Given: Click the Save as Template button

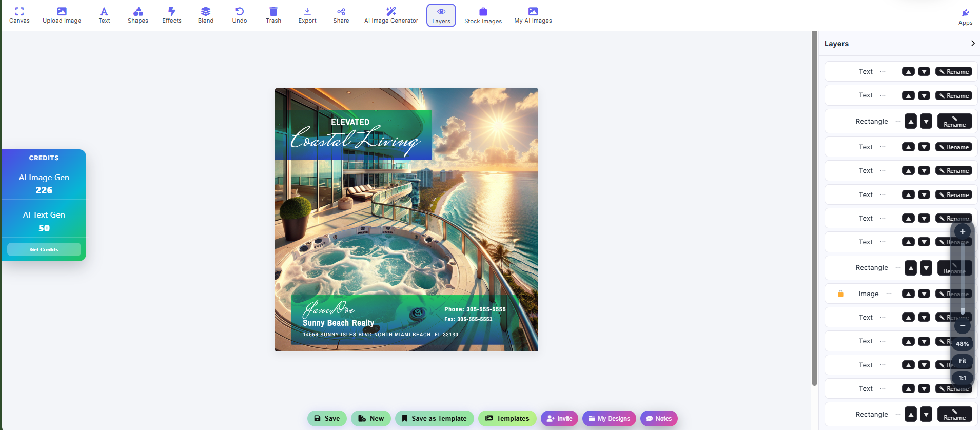Looking at the screenshot, I should [x=434, y=418].
